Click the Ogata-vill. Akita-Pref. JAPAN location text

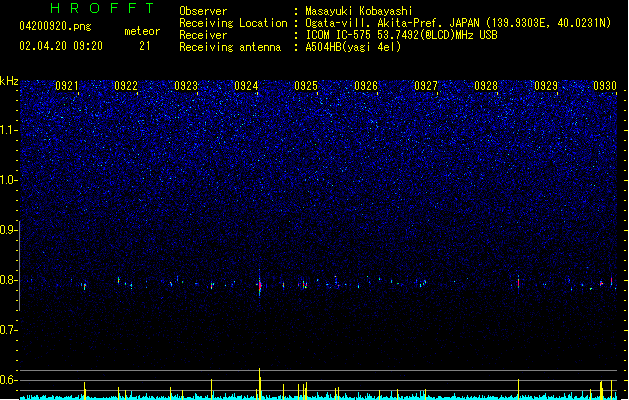(x=458, y=23)
